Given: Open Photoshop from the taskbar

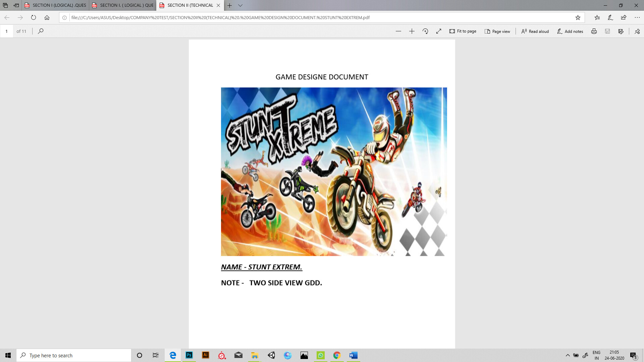Looking at the screenshot, I should pyautogui.click(x=189, y=355).
